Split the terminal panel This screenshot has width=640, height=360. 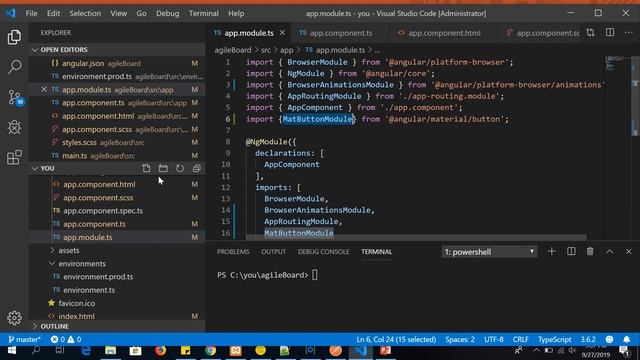click(x=571, y=251)
